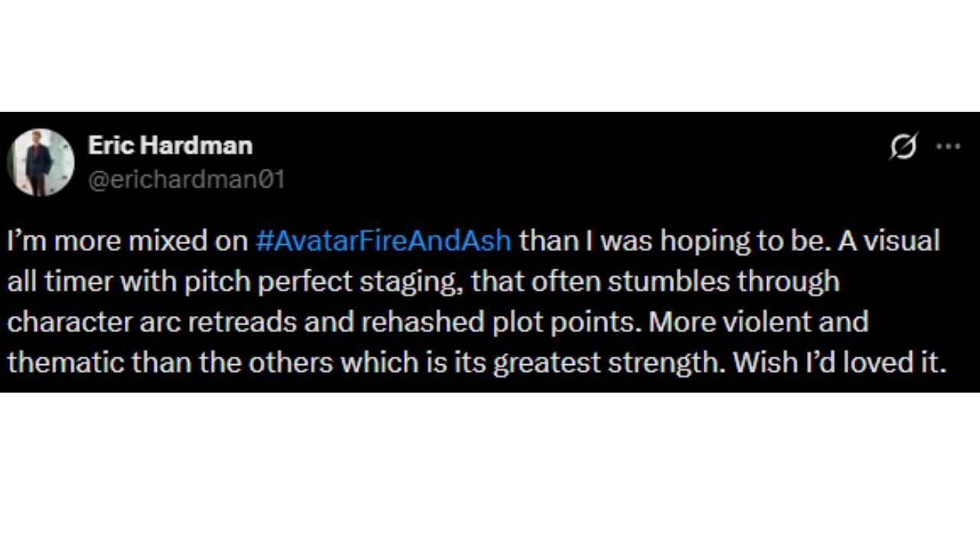Viewport: 980px width, 551px height.
Task: Click Eric Hardman's profile picture
Action: [x=41, y=162]
